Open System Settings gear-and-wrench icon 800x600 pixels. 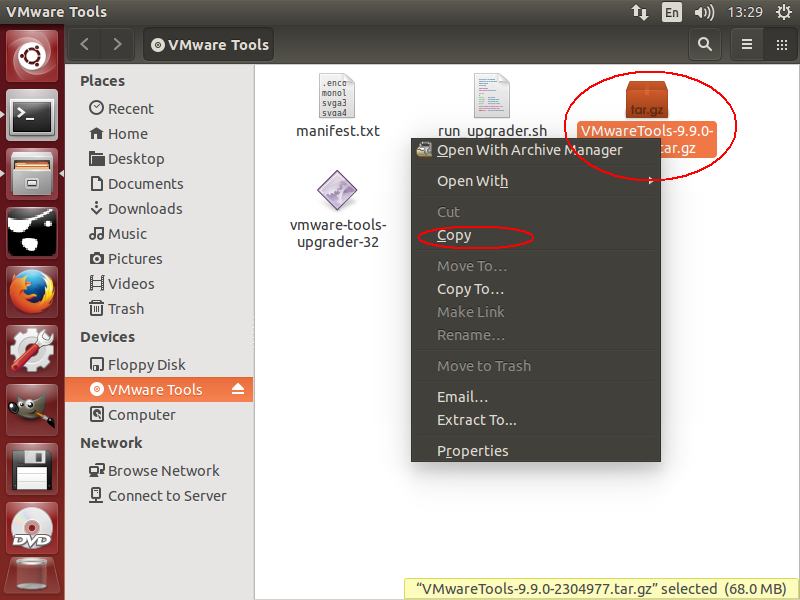click(x=32, y=351)
